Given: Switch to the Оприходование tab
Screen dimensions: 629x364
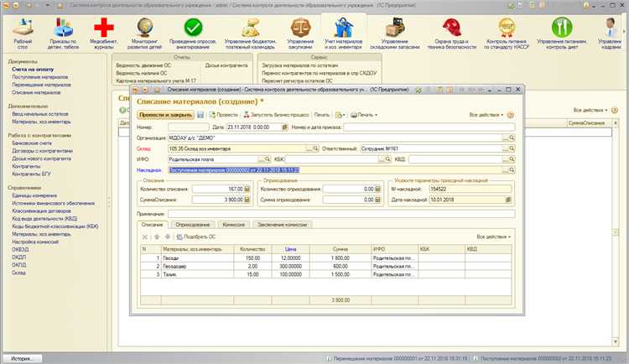Looking at the screenshot, I should 192,225.
